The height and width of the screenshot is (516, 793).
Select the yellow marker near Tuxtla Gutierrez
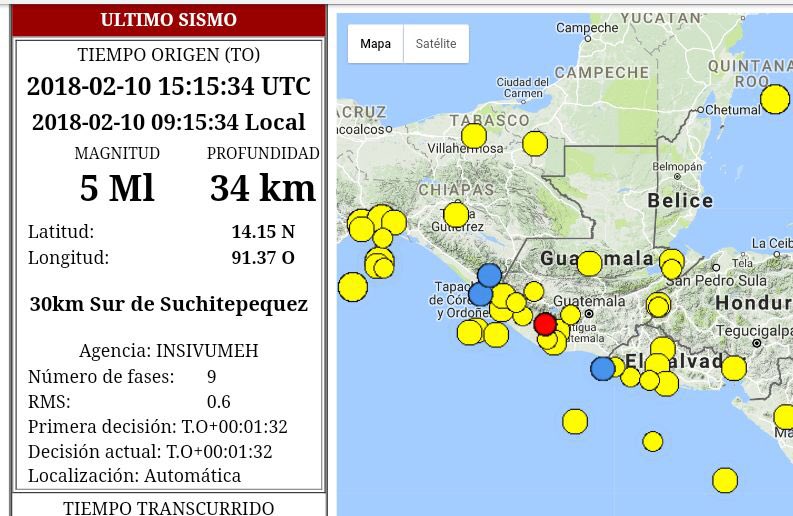(x=456, y=214)
